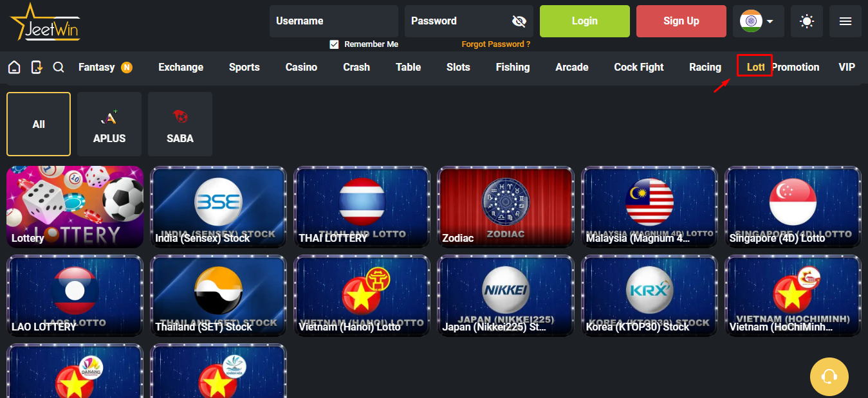Click the red Sign Up button
868x398 pixels.
[x=681, y=21]
